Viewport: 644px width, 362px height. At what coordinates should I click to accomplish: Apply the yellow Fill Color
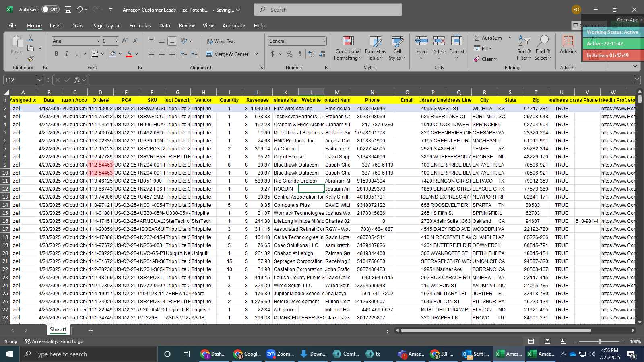pos(113,54)
